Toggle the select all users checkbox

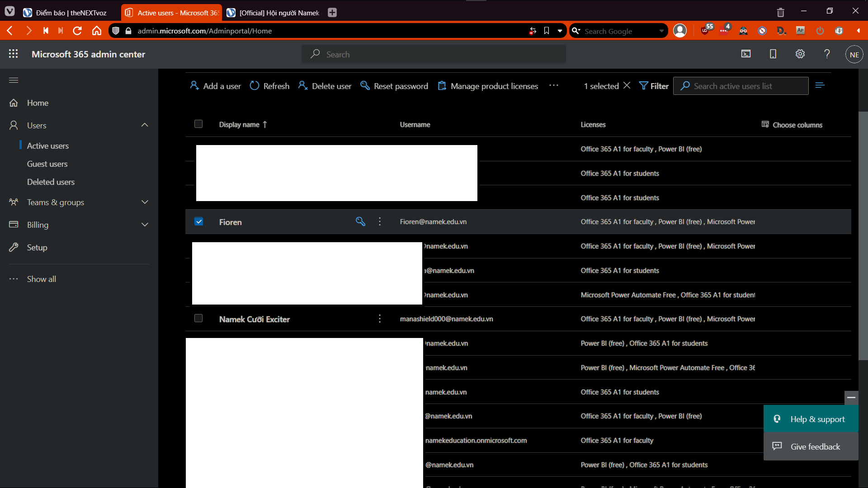pos(198,124)
